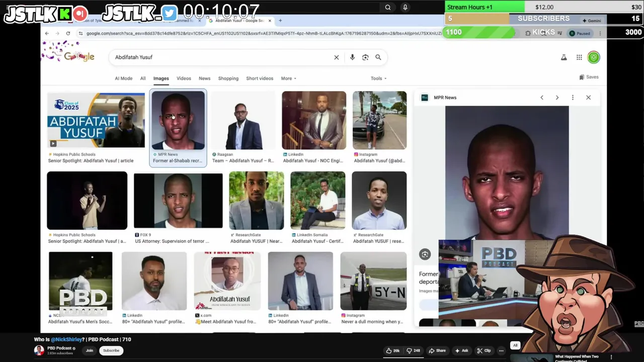Like the YouTube video (39k)
The height and width of the screenshot is (362, 644).
(393, 350)
